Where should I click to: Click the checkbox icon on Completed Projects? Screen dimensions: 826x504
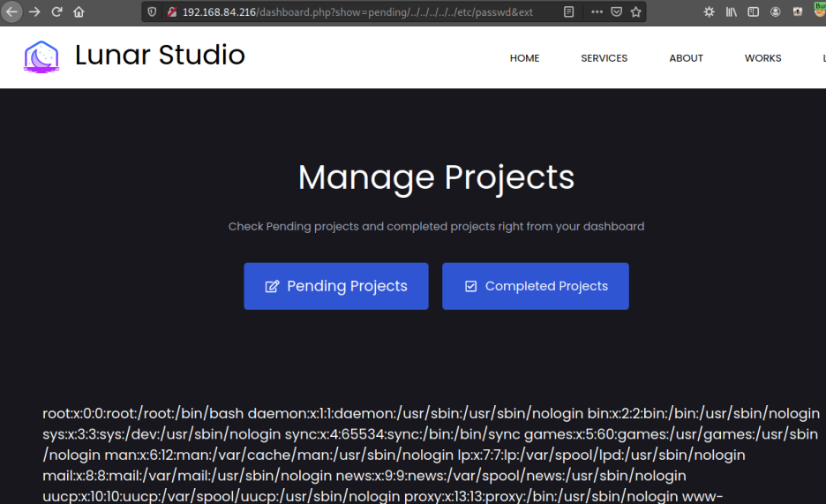tap(471, 286)
